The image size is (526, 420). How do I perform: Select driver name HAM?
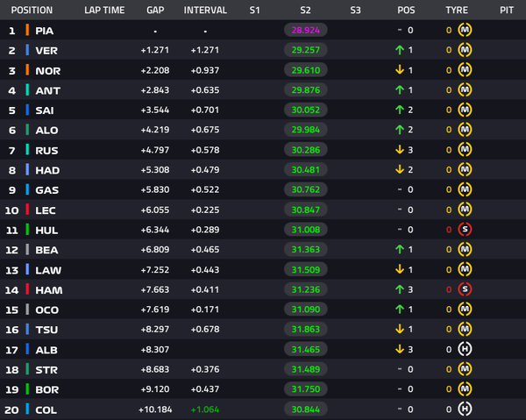click(49, 290)
